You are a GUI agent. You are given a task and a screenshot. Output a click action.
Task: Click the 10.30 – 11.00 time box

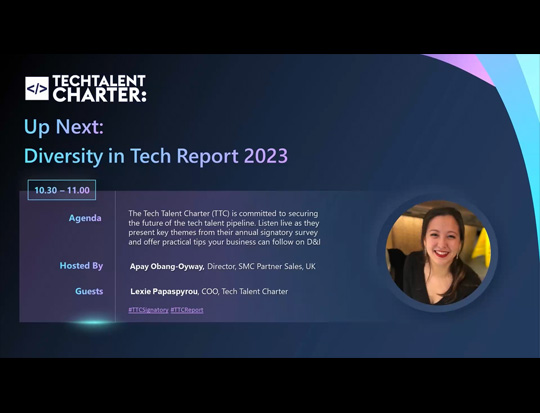62,190
